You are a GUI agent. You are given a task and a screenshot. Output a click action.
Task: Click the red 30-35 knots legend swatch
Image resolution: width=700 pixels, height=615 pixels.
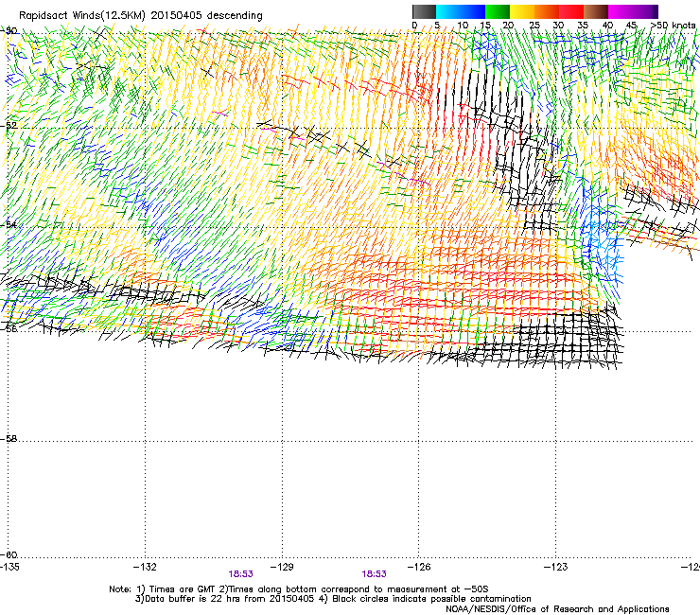coord(571,11)
